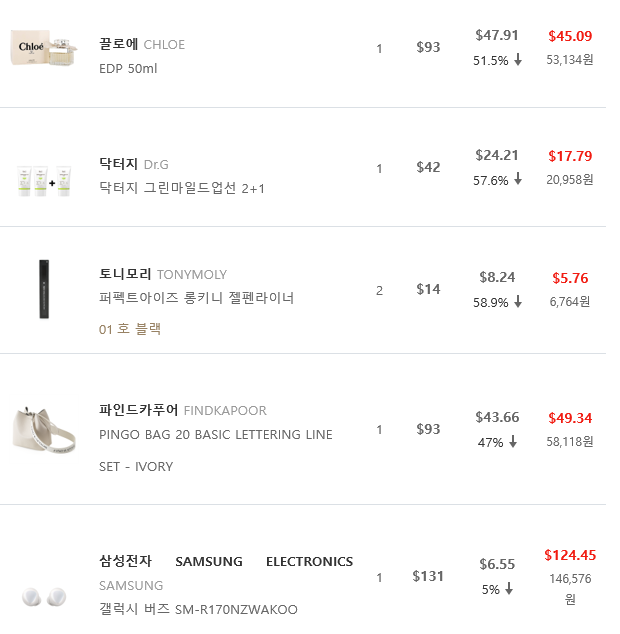
Task: Click the 57.6% discount down arrow
Action: 518,181
